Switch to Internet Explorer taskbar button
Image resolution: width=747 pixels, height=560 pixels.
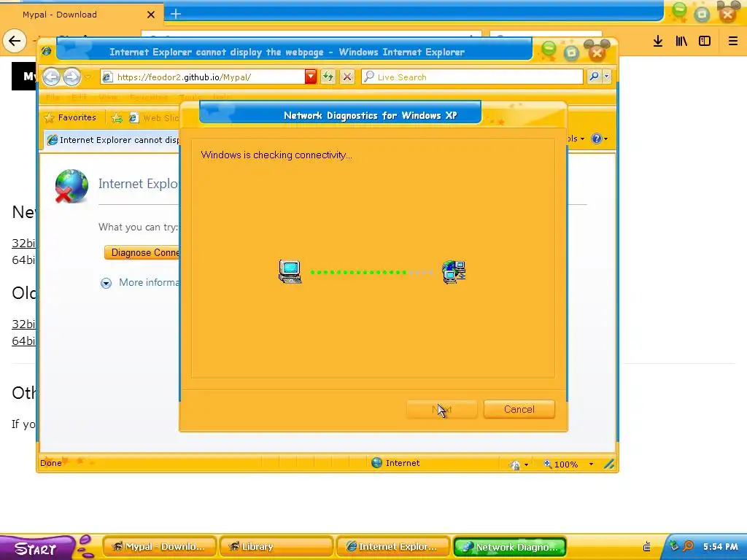393,547
